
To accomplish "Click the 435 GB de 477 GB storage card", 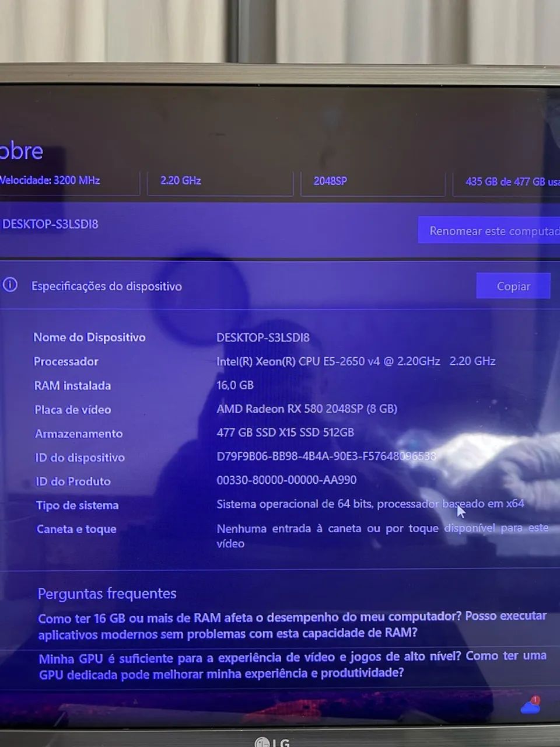I will pos(506,183).
